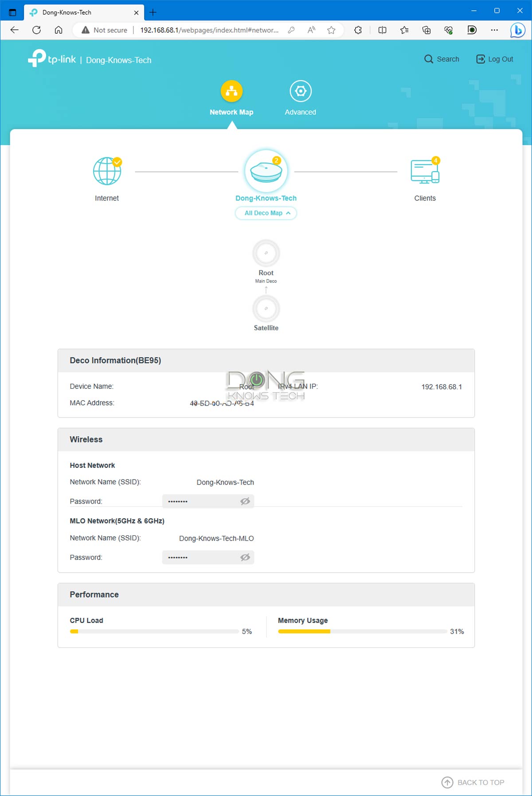
Task: Click the MLO Network(5GHz & 6GHz) heading
Action: tap(117, 521)
